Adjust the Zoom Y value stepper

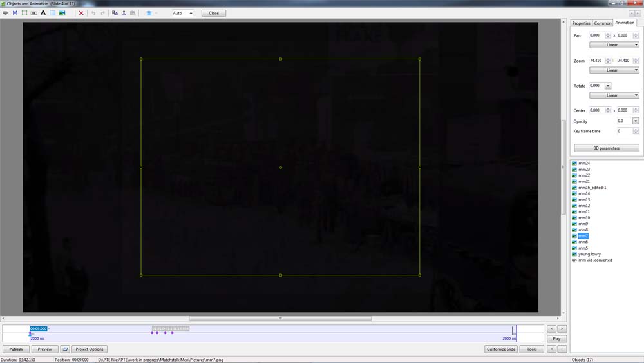[636, 61]
